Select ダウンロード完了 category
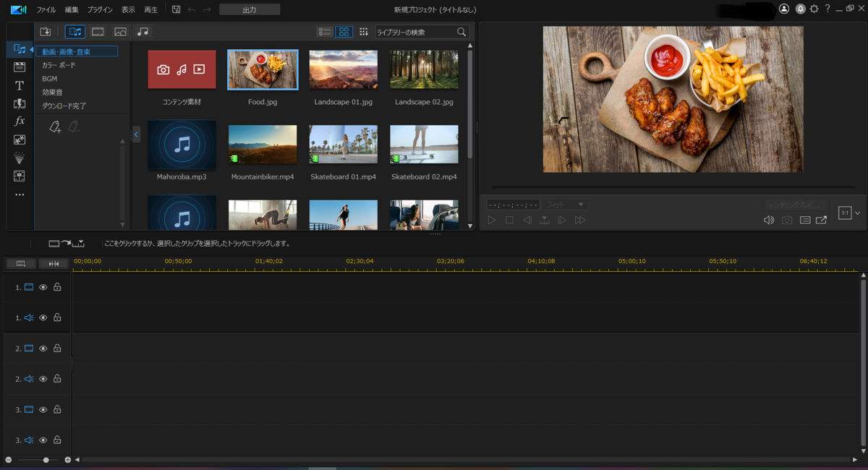Viewport: 868px width, 470px height. point(64,106)
